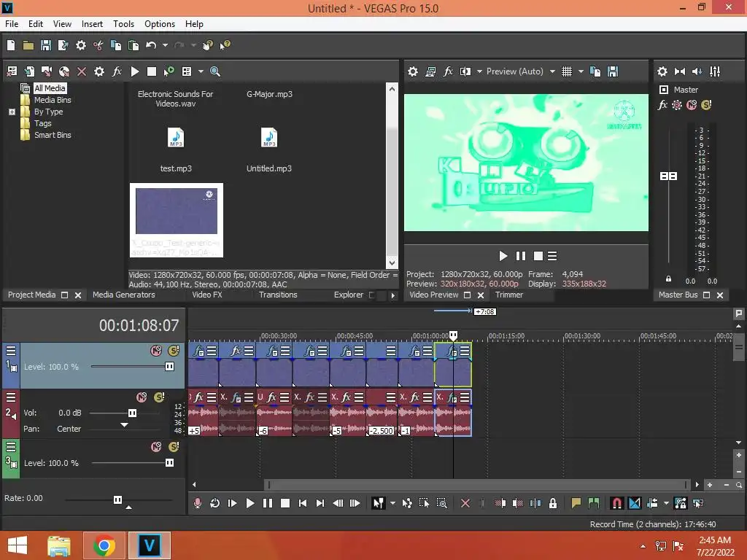Click Master FX icon in the Master Bus
Image resolution: width=747 pixels, height=560 pixels.
click(x=662, y=105)
